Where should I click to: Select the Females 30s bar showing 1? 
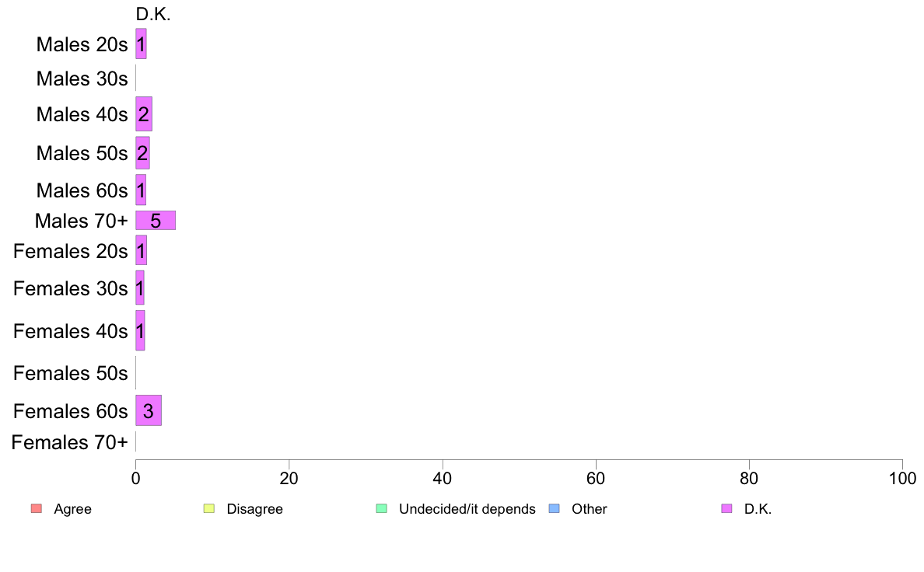[140, 288]
